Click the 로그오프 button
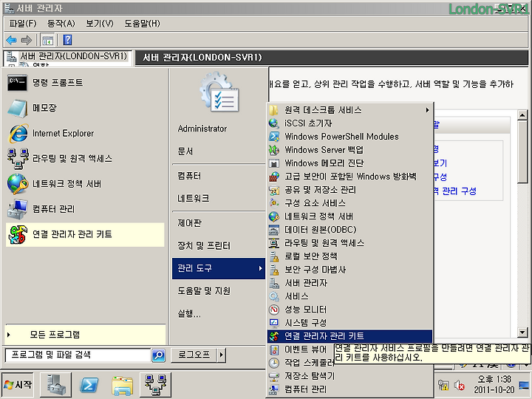This screenshot has height=399, width=532. [194, 355]
